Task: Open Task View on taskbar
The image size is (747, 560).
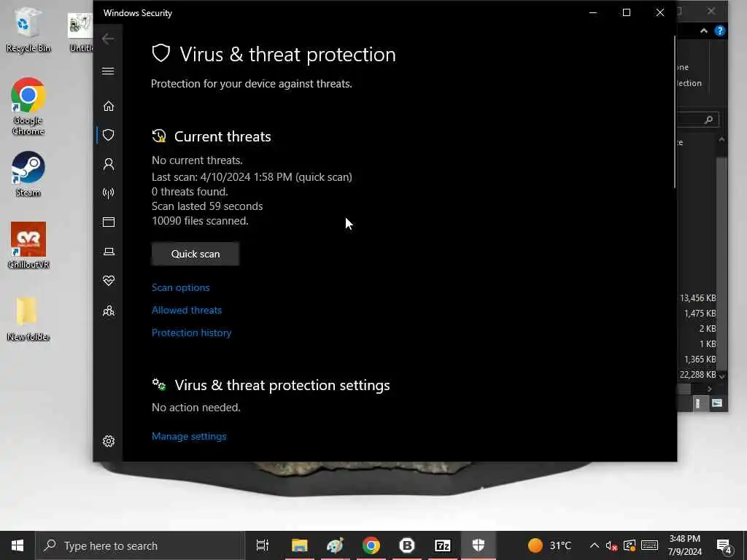Action: (x=263, y=545)
